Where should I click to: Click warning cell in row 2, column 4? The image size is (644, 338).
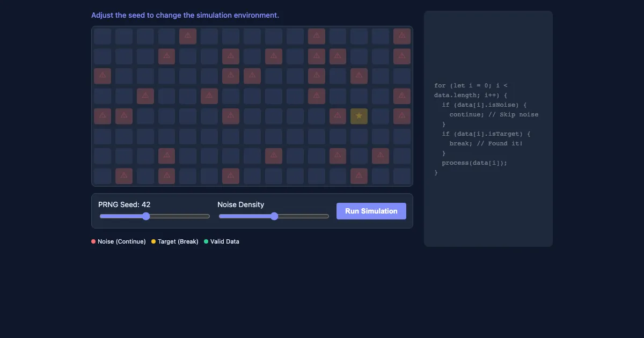(166, 56)
